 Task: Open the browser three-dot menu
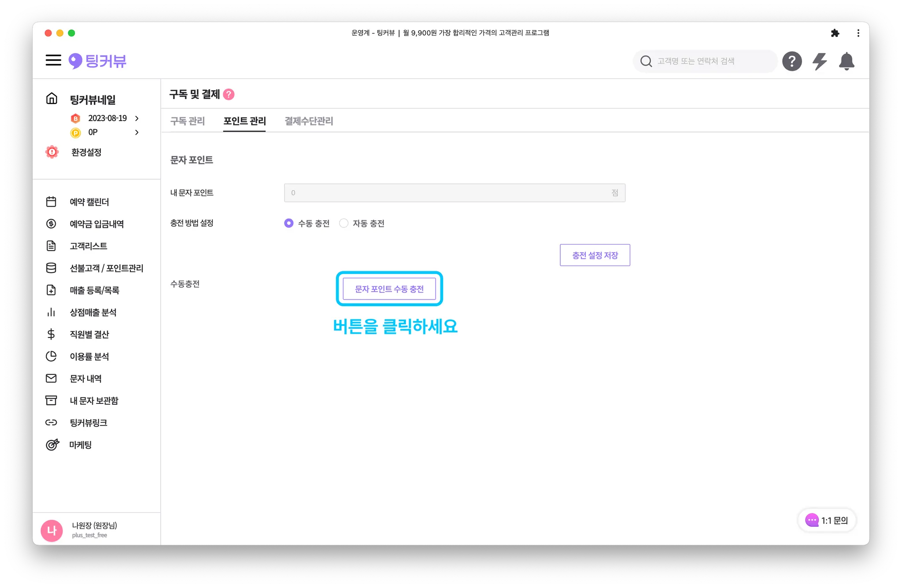click(x=858, y=33)
